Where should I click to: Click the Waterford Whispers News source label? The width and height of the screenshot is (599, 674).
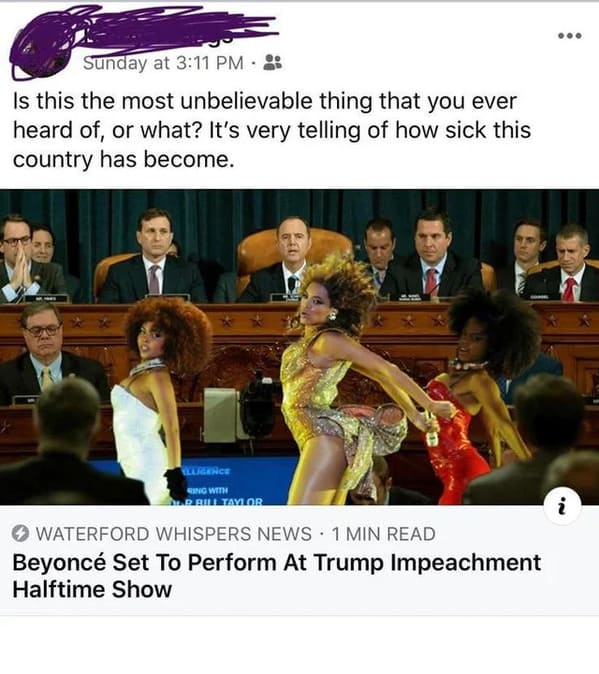174,534
